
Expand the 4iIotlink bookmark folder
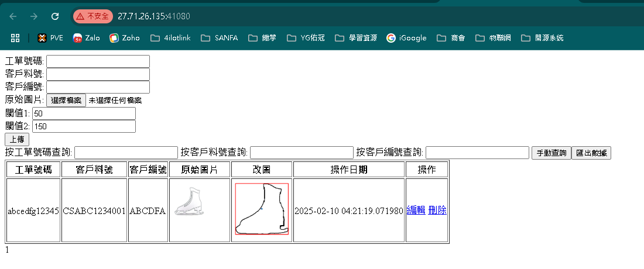click(x=170, y=38)
